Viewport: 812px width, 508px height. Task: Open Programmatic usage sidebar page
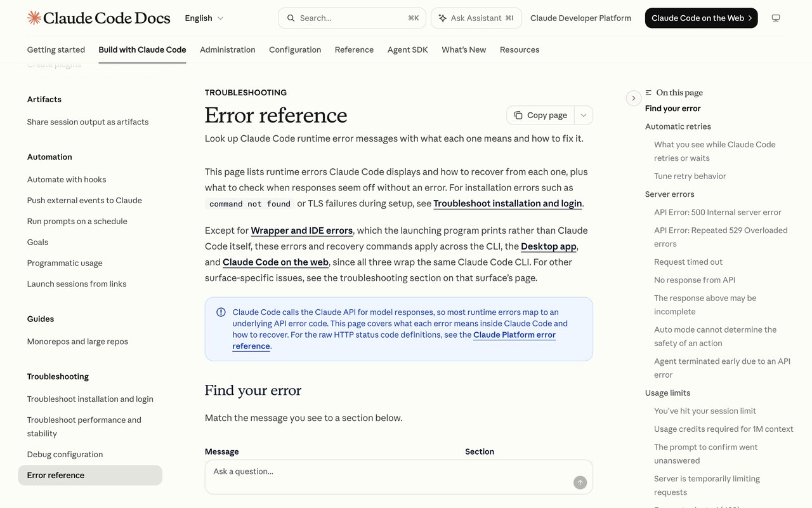[65, 264]
